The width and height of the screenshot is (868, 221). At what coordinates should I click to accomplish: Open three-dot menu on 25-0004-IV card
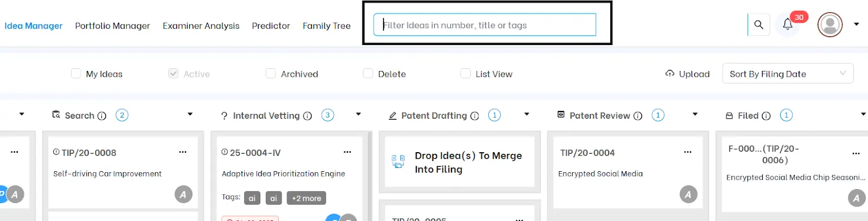(x=347, y=152)
